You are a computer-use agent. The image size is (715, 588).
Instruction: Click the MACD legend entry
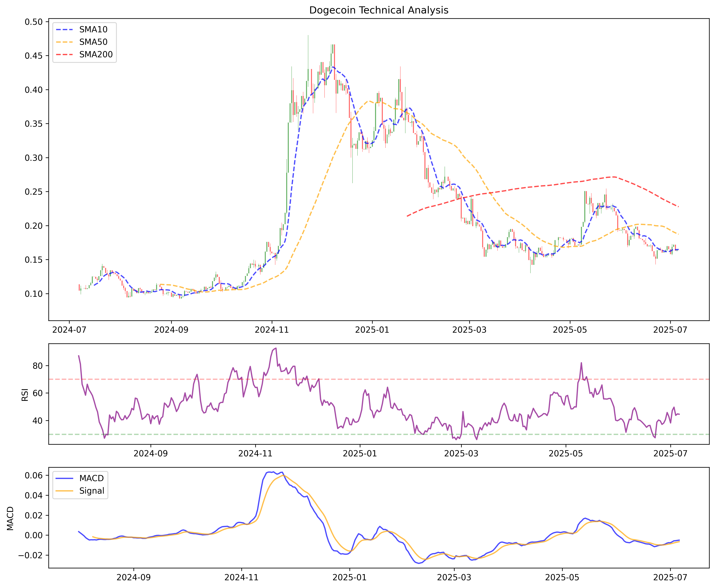click(91, 478)
